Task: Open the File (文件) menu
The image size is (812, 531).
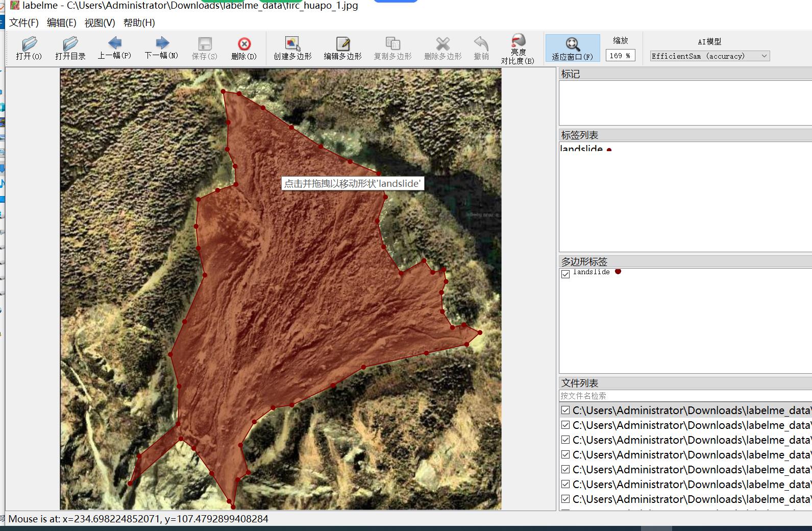Action: [x=23, y=23]
